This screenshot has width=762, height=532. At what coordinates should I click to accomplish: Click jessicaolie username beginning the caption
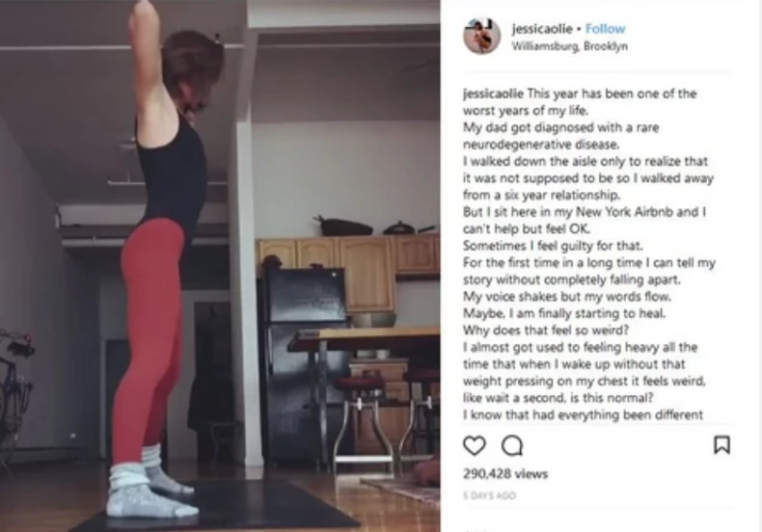[x=493, y=93]
